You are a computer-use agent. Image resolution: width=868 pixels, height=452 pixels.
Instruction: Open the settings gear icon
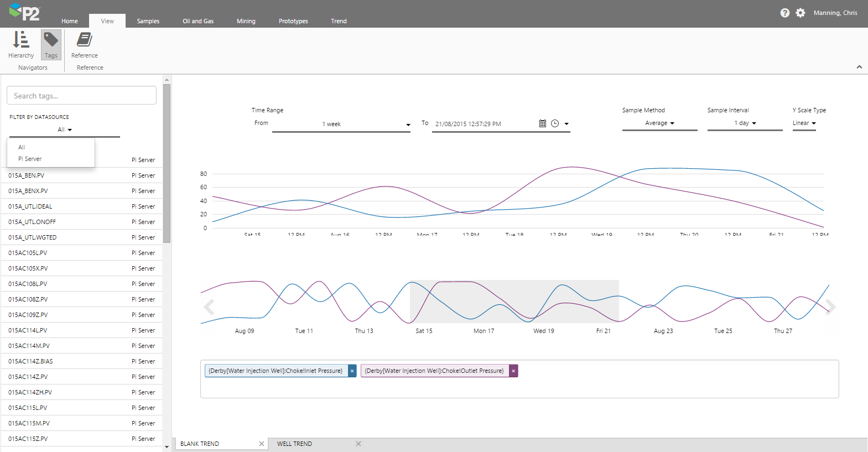(x=801, y=13)
